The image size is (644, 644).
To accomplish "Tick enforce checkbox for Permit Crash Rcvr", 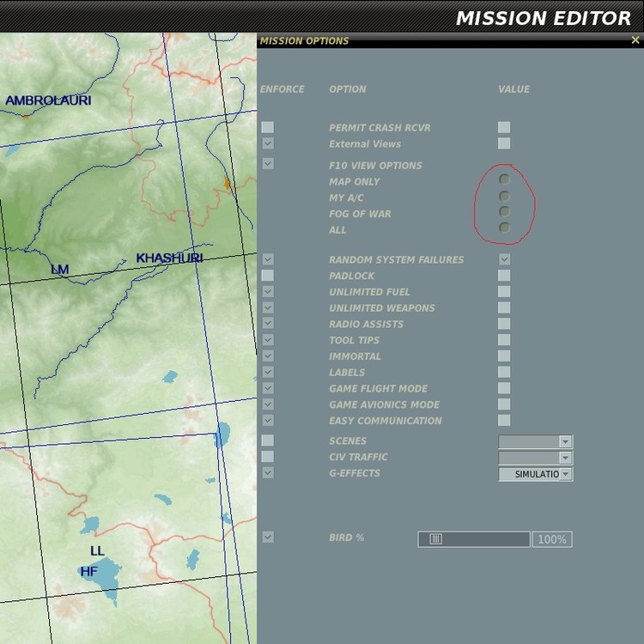I will pos(267,127).
